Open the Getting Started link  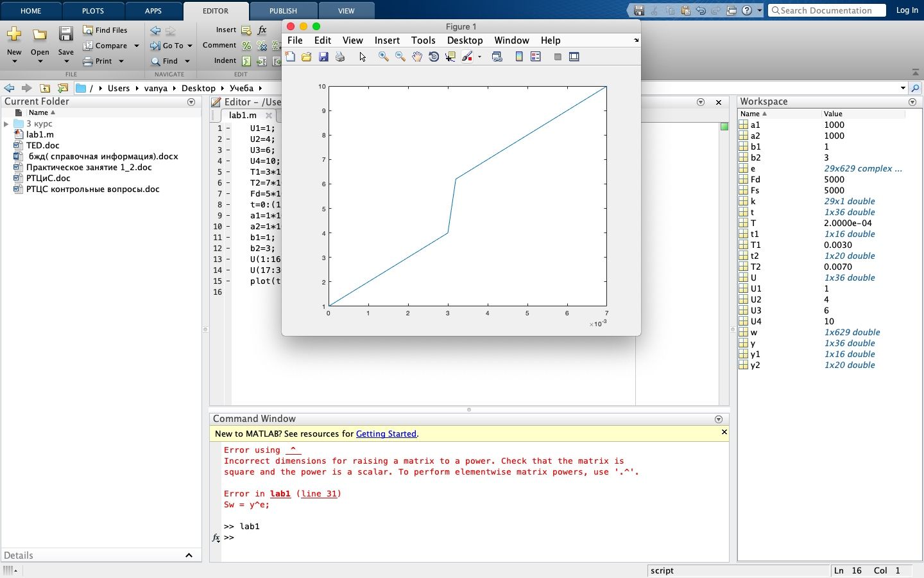pyautogui.click(x=386, y=434)
